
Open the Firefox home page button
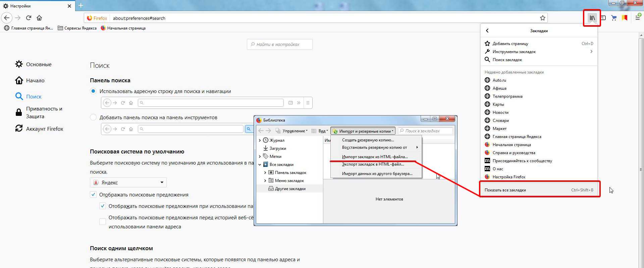(x=39, y=18)
